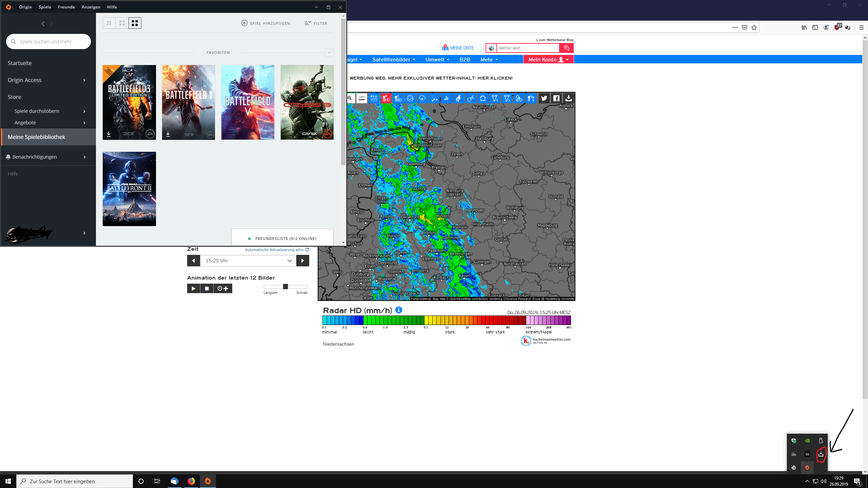Viewport: 868px width, 488px height.
Task: Click the lightning strikes map icon
Action: point(458,99)
